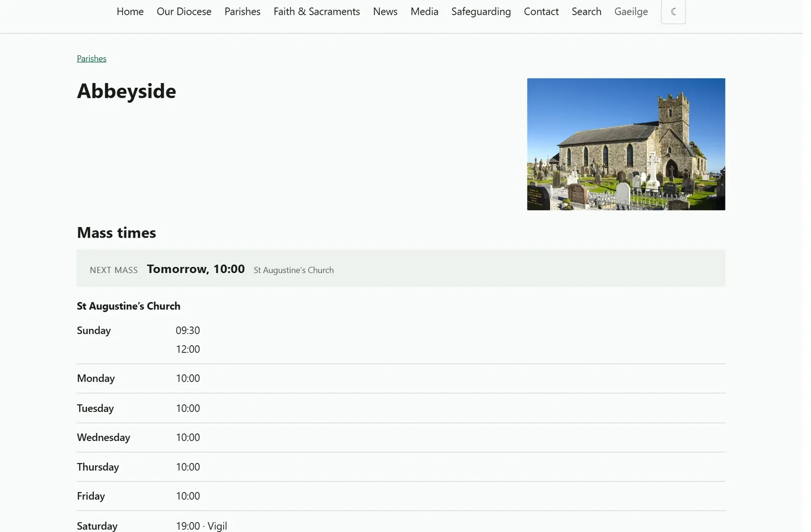Click the Saturday 19:00 Vigil time
The image size is (811, 532).
click(201, 526)
